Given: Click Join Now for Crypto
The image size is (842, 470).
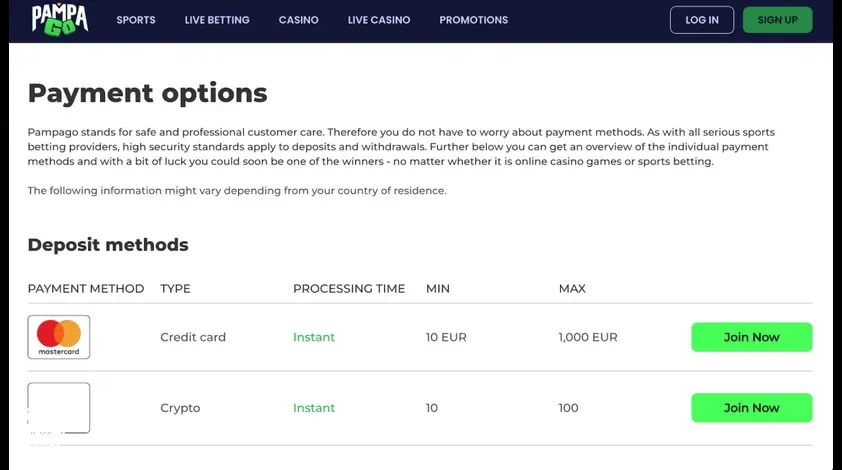Looking at the screenshot, I should [752, 408].
